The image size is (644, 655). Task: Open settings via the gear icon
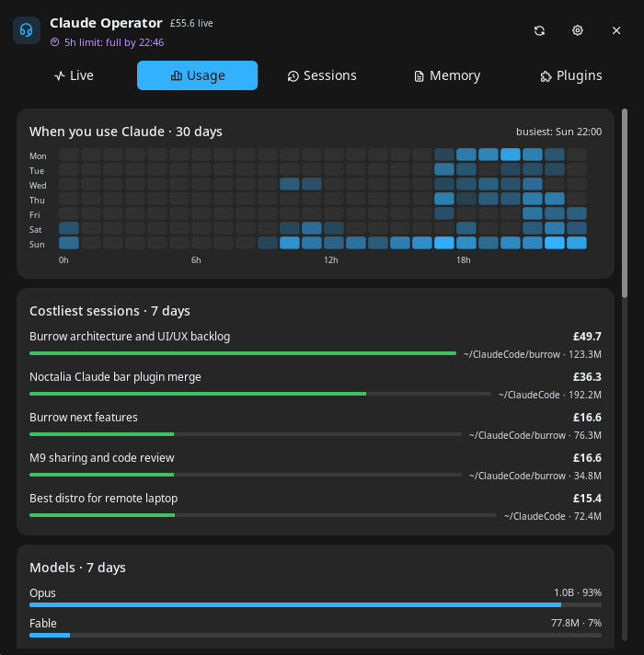(578, 30)
